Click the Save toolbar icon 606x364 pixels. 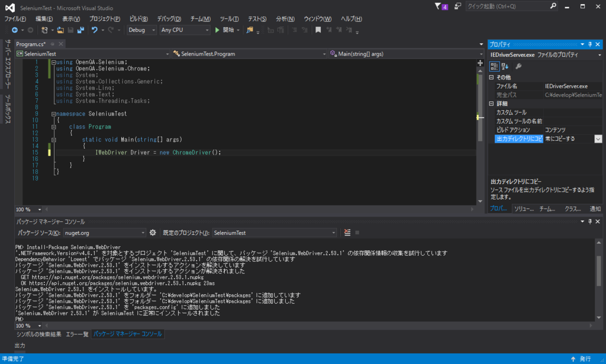[70, 30]
